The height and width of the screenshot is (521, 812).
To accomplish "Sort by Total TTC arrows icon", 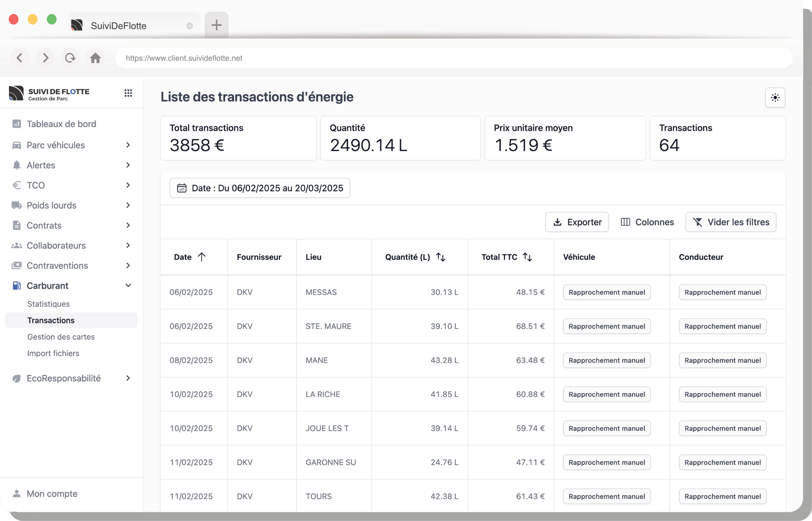I will [527, 257].
